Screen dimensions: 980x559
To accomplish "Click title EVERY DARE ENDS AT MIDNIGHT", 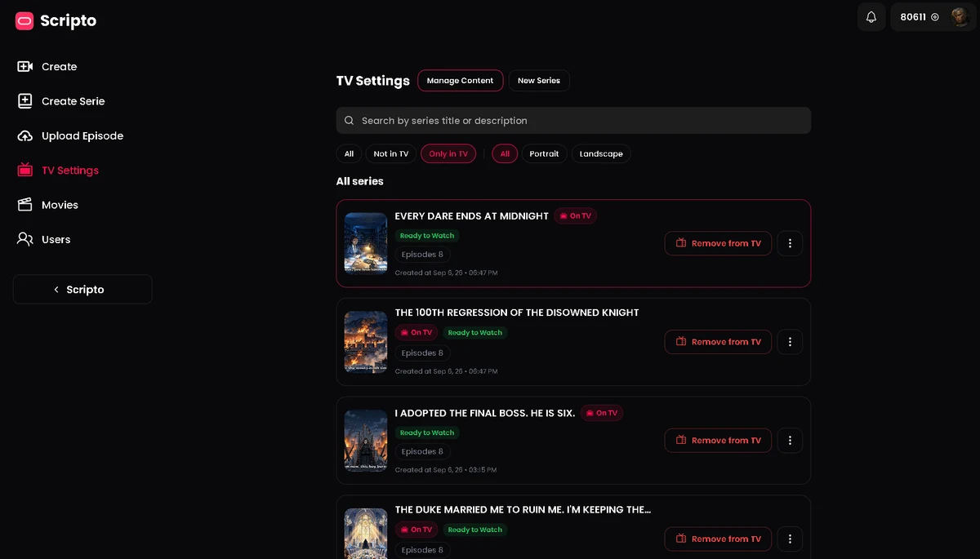I will (x=472, y=216).
